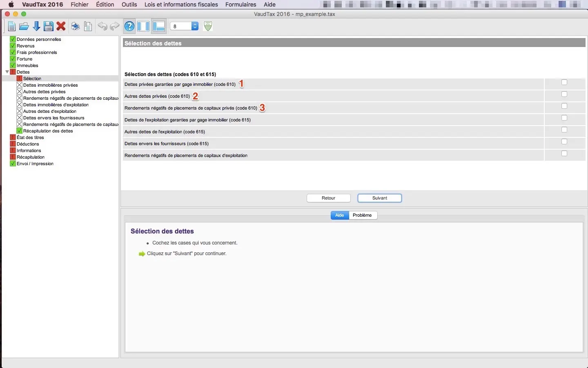
Task: Redo action with right arrow icon
Action: [115, 27]
